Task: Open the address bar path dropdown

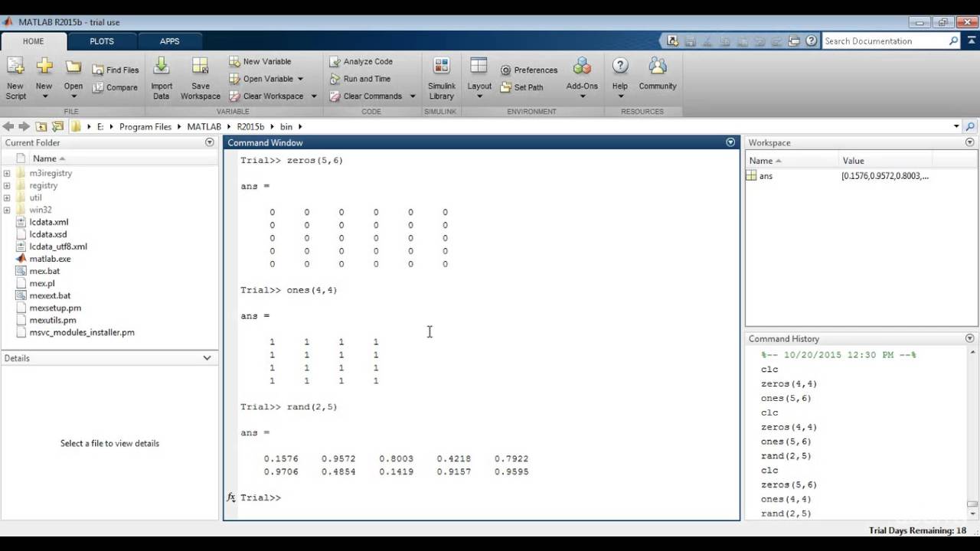Action: point(956,126)
